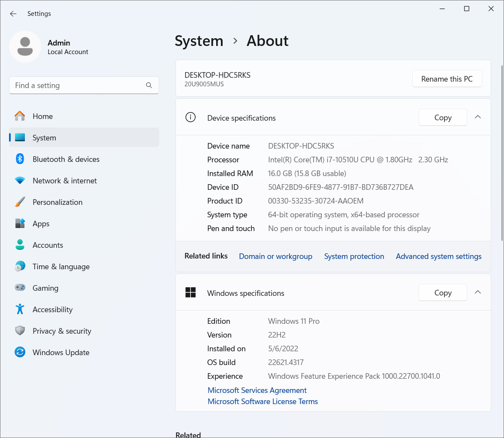Collapse the Windows specifications section chevron
Image resolution: width=504 pixels, height=438 pixels.
coord(478,292)
